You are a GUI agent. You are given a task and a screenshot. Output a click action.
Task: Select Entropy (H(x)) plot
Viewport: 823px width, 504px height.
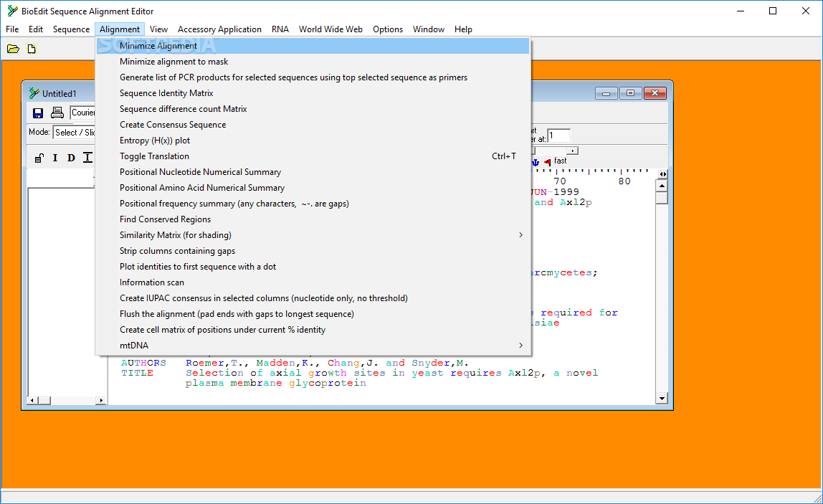pyautogui.click(x=313, y=141)
